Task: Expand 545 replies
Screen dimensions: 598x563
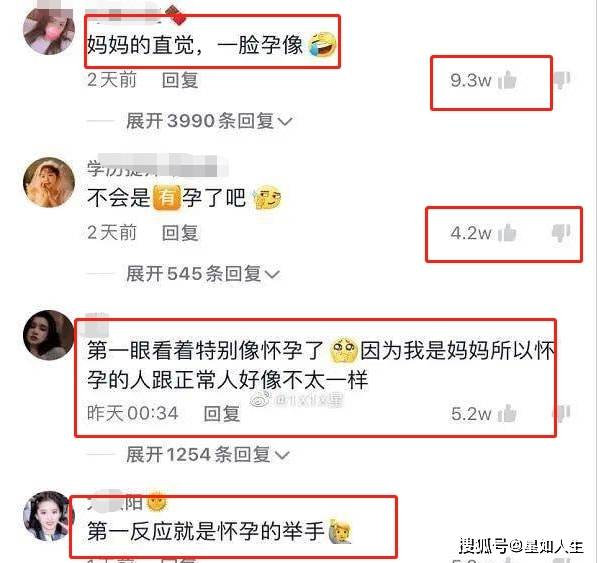Action: coord(203,274)
